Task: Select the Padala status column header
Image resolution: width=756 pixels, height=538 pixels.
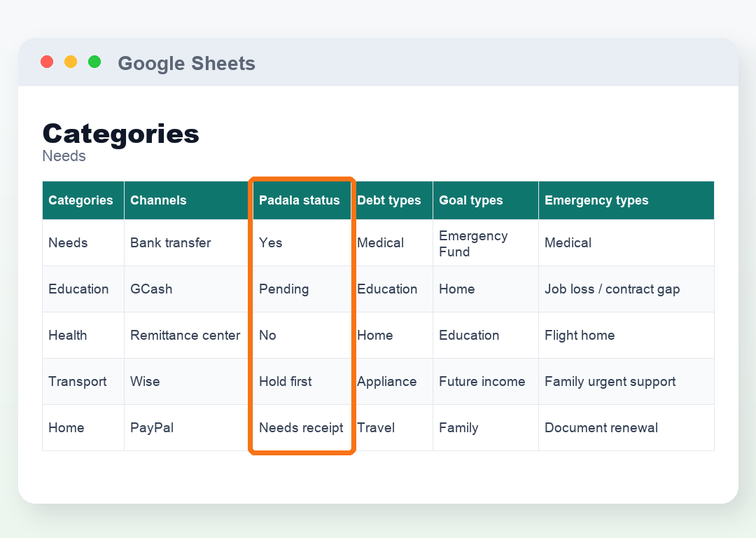Action: click(302, 200)
